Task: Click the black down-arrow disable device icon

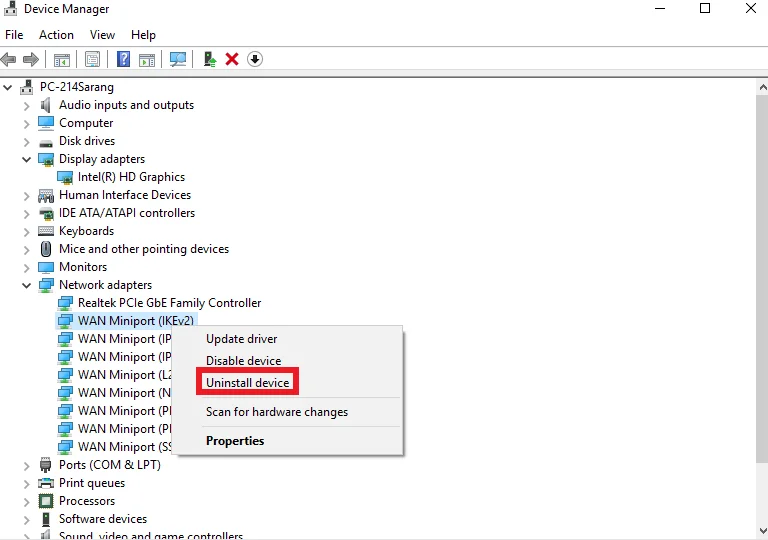Action: 255,59
